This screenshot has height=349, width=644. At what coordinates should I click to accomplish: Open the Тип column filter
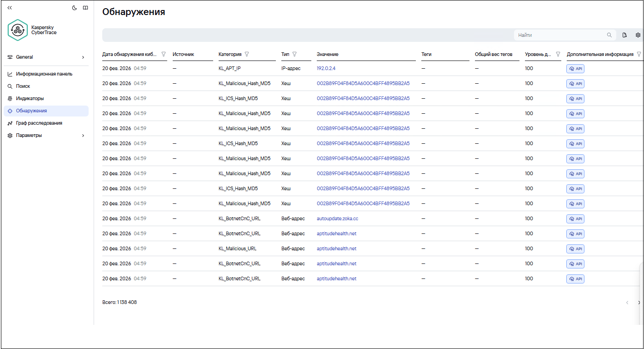(x=295, y=54)
